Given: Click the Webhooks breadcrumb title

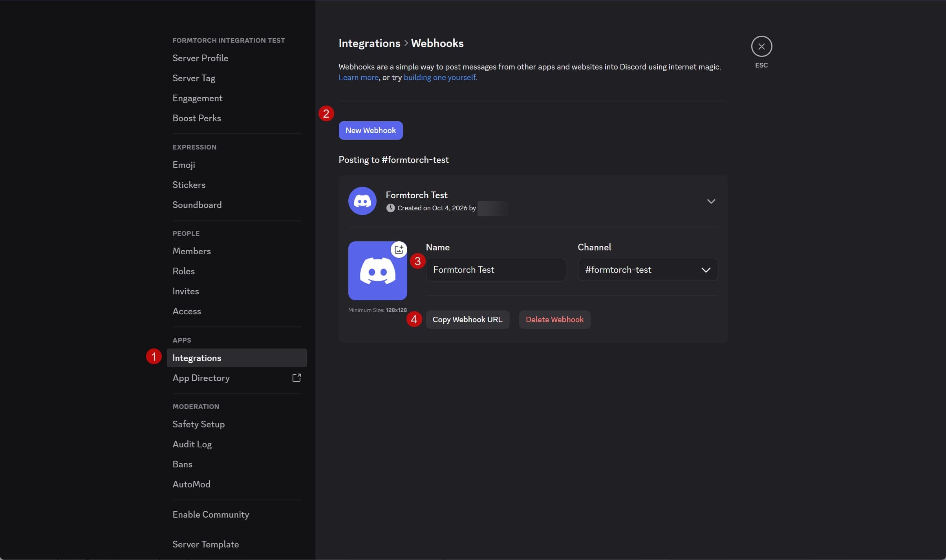Looking at the screenshot, I should click(437, 43).
